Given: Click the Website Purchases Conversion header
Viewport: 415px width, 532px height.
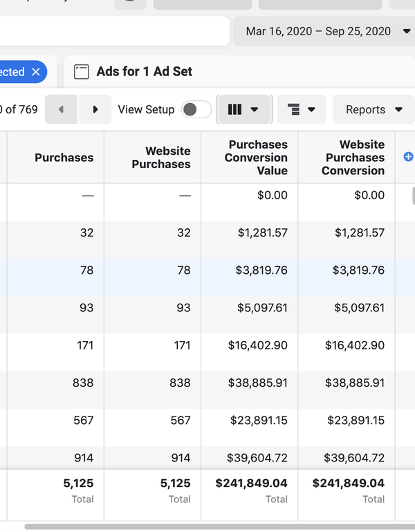Looking at the screenshot, I should [x=353, y=158].
